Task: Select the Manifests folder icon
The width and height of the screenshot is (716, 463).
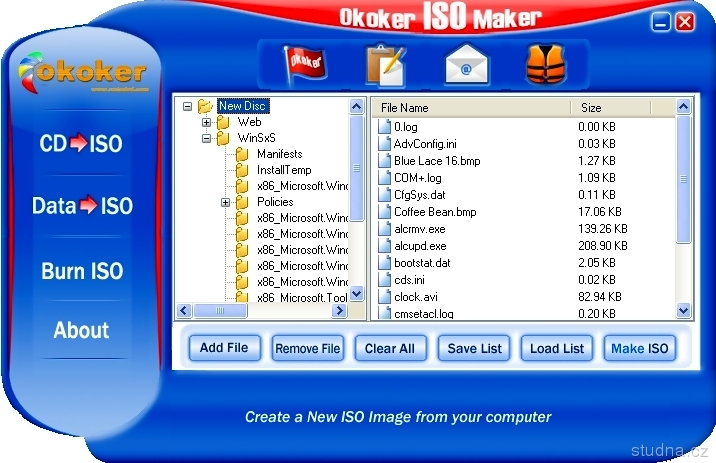Action: coord(241,154)
